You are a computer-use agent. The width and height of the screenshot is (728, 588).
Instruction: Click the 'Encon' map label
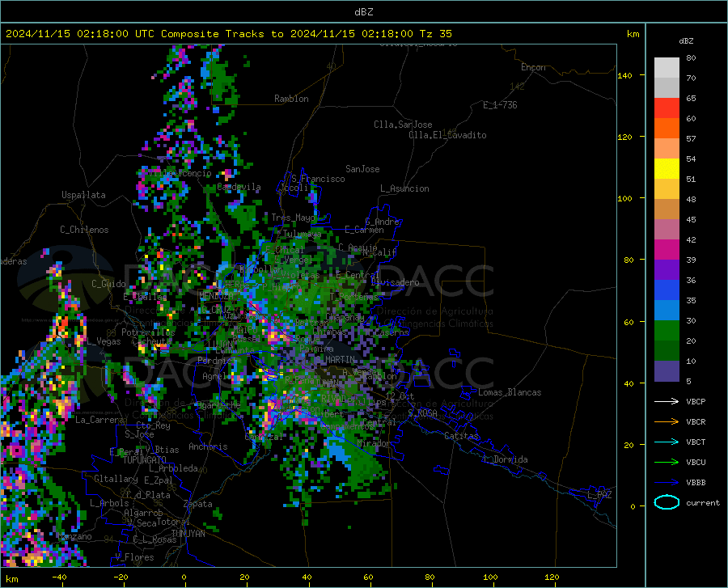pos(533,67)
